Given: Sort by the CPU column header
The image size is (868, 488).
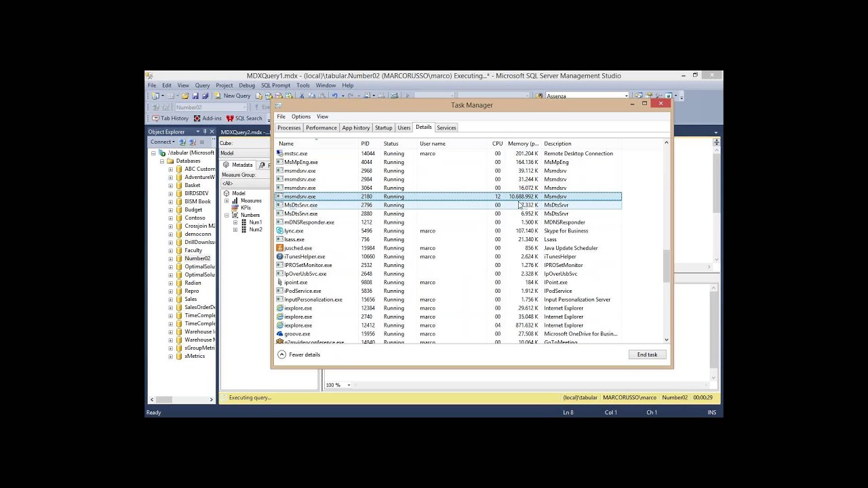Looking at the screenshot, I should tap(498, 144).
